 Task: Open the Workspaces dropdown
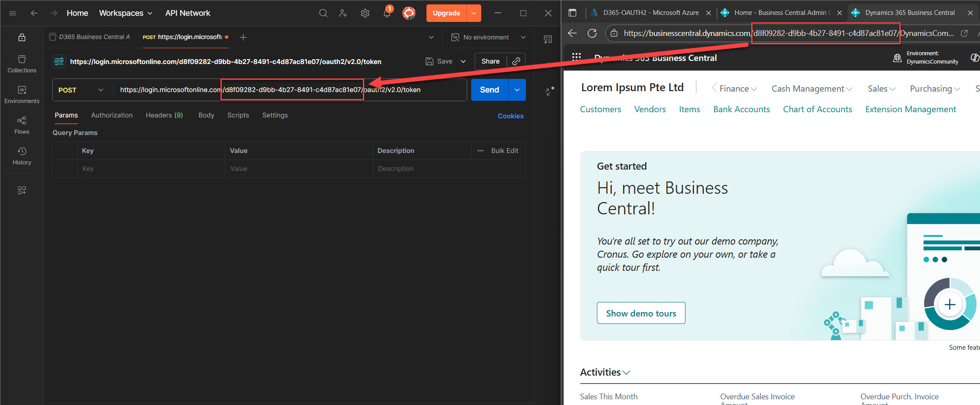[x=126, y=13]
